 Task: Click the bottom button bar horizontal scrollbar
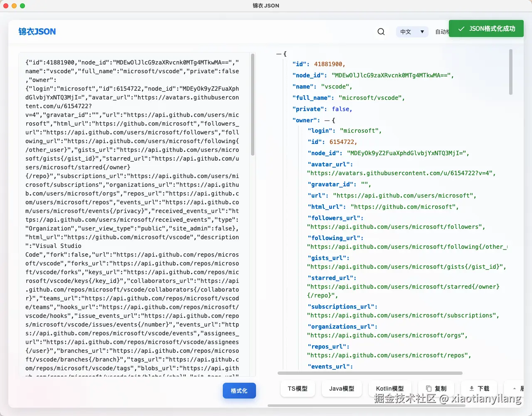[x=367, y=405]
